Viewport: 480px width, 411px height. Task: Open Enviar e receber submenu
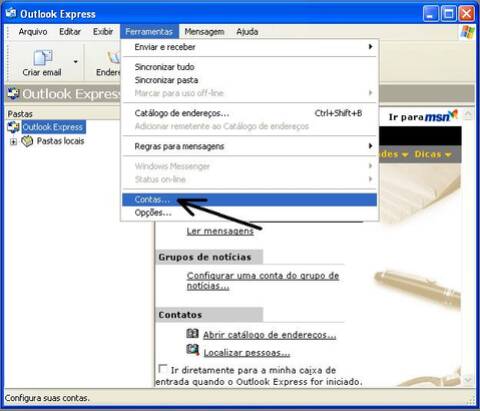pos(249,47)
